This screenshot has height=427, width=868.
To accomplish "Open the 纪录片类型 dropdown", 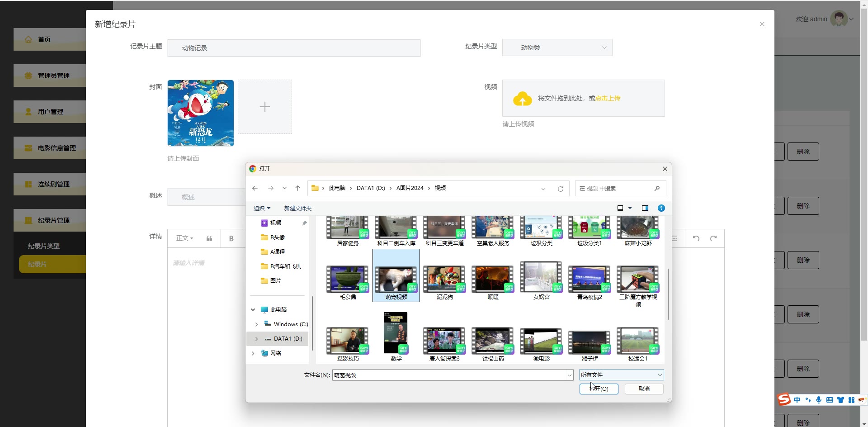I will pyautogui.click(x=557, y=47).
